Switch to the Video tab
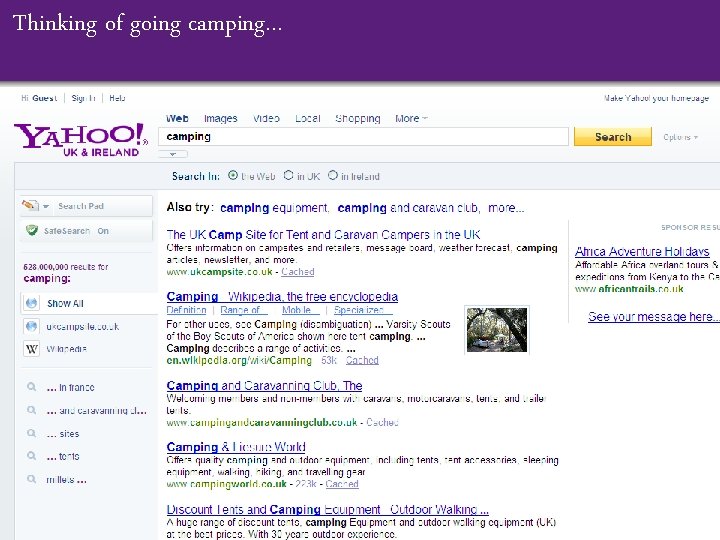Screen dimensions: 720x540 pos(266,118)
